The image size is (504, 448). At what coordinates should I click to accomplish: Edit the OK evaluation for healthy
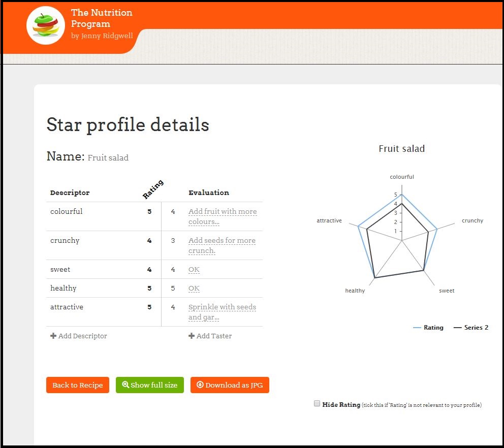[x=194, y=289]
